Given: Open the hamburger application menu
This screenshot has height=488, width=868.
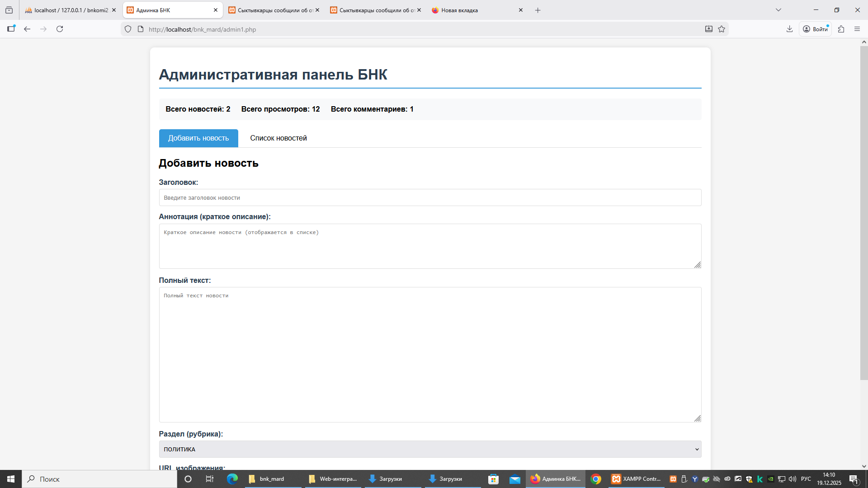Looking at the screenshot, I should pos(857,29).
